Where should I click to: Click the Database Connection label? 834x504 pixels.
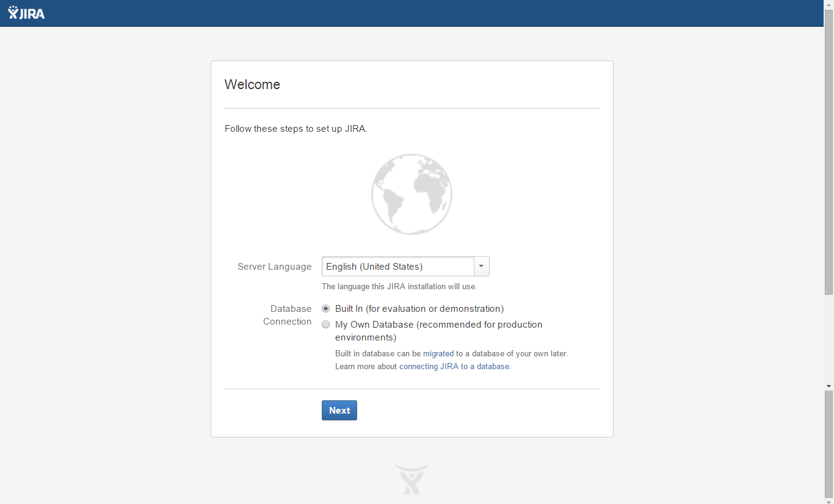click(288, 315)
